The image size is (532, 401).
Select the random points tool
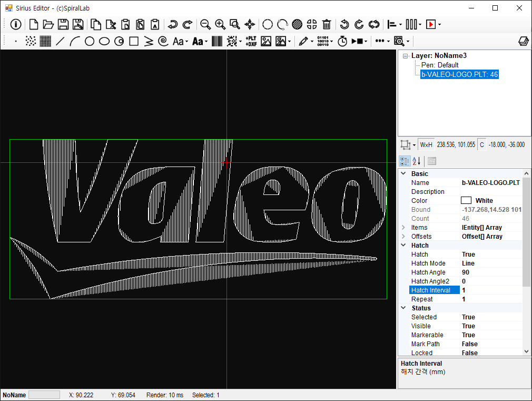tap(31, 42)
